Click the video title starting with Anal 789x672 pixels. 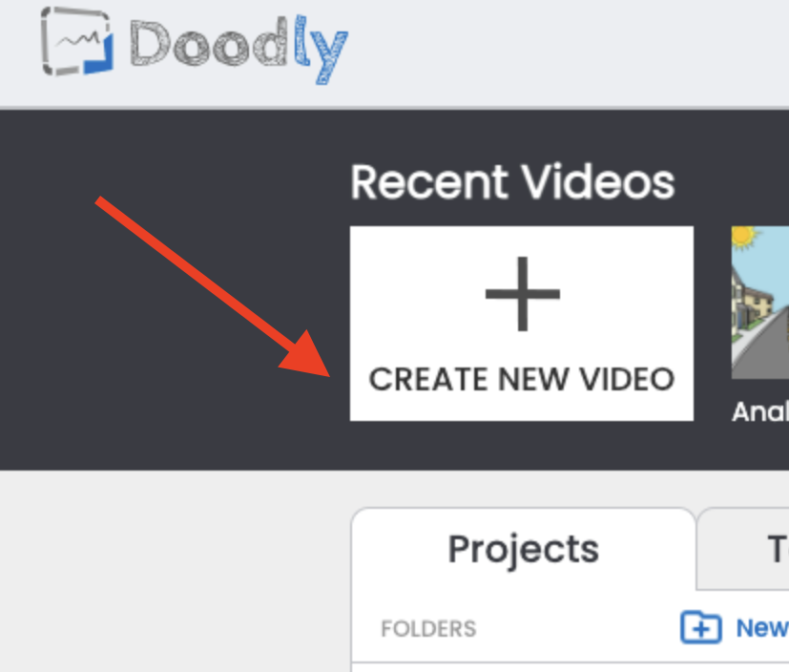tap(760, 411)
